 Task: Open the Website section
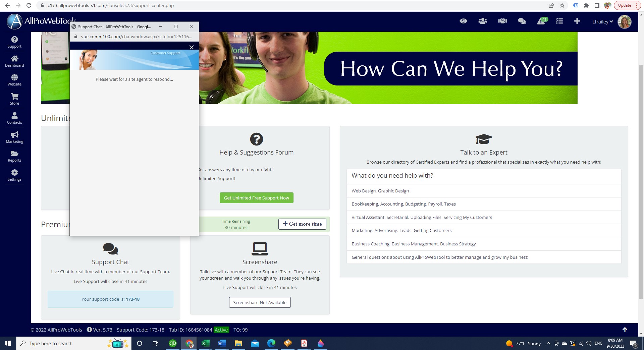tap(14, 80)
